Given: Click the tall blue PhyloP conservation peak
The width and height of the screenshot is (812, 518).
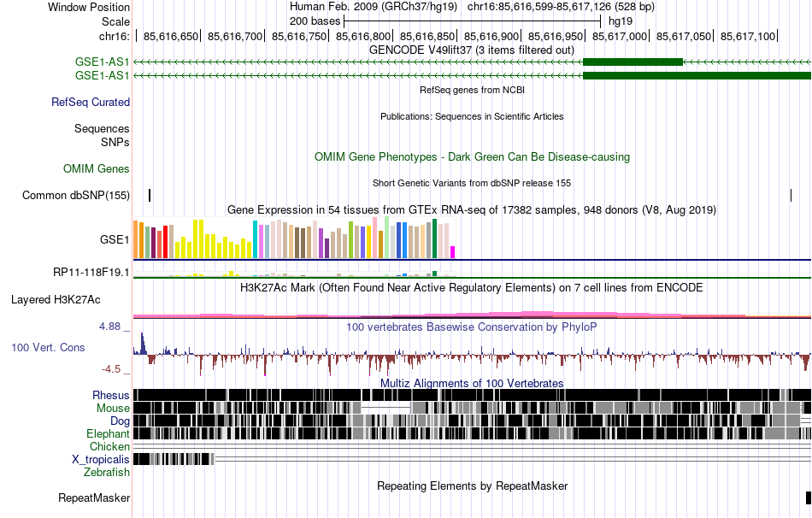Looking at the screenshot, I should (x=144, y=344).
